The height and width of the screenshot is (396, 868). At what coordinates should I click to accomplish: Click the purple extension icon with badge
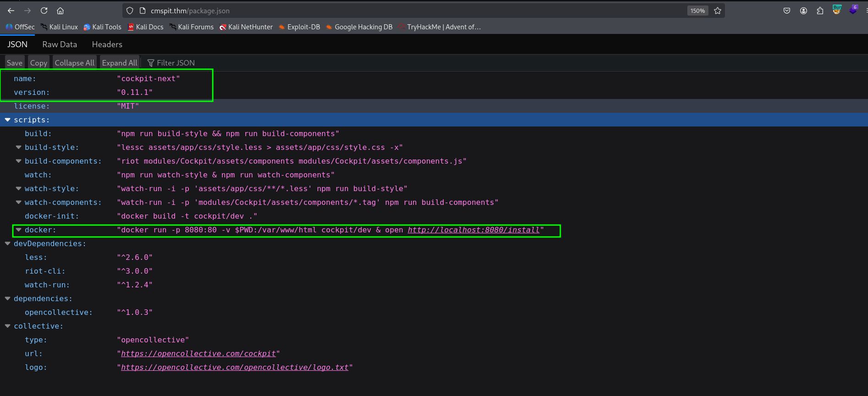[853, 10]
